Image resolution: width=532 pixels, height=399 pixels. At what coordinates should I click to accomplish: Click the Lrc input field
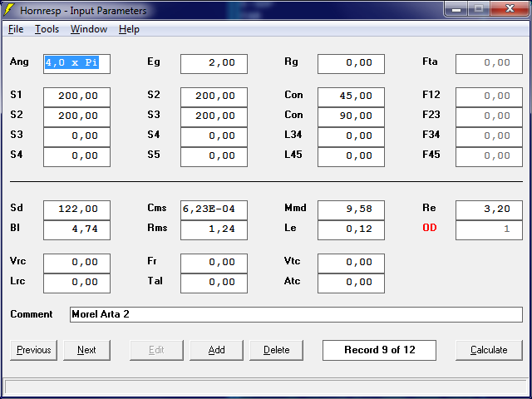coord(76,283)
